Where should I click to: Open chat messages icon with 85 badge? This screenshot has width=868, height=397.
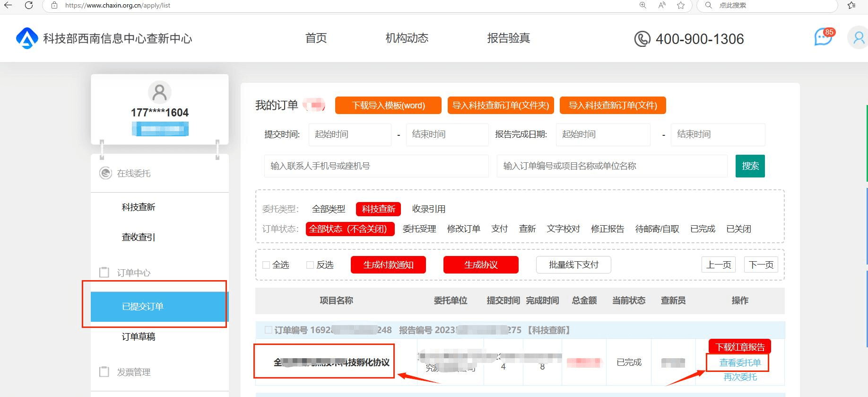coord(823,37)
